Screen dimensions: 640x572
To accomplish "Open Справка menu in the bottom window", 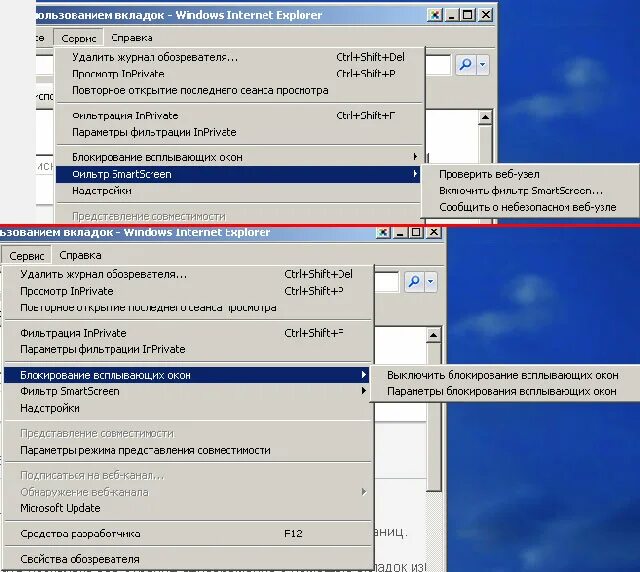I will click(x=80, y=256).
